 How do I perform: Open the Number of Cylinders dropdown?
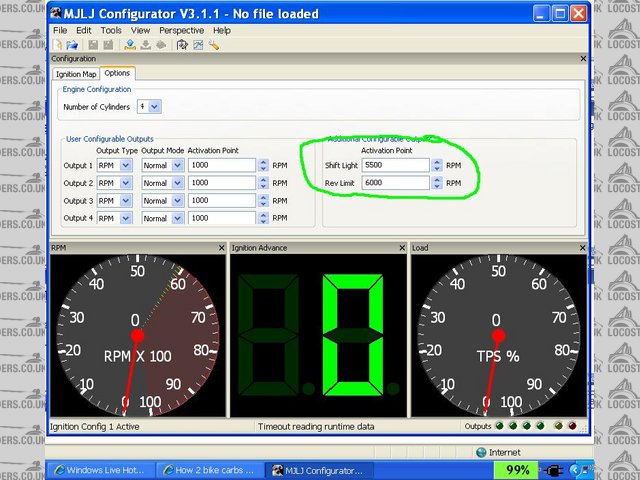[x=154, y=106]
